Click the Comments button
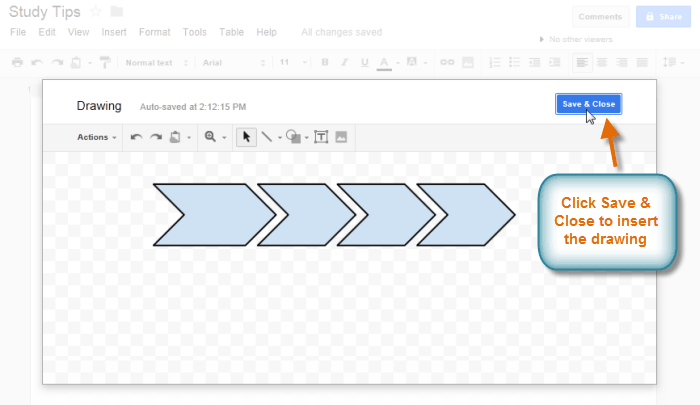700x405 pixels. (600, 17)
